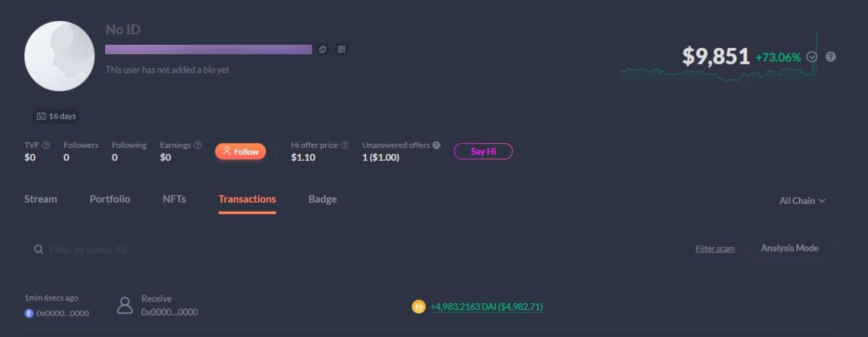Go to the Stream tab
The image size is (868, 337).
[41, 199]
